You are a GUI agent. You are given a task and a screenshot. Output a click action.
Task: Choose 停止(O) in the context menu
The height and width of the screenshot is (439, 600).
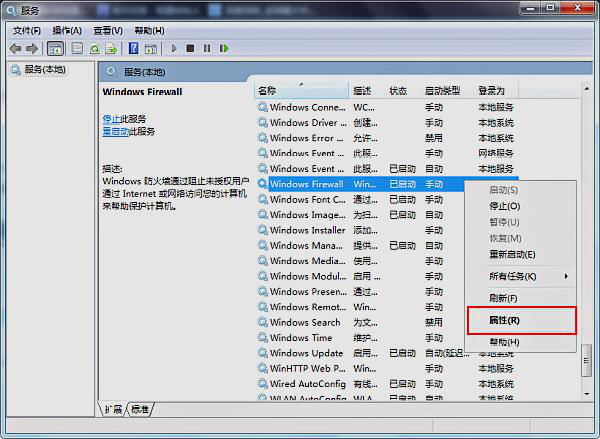(x=504, y=206)
